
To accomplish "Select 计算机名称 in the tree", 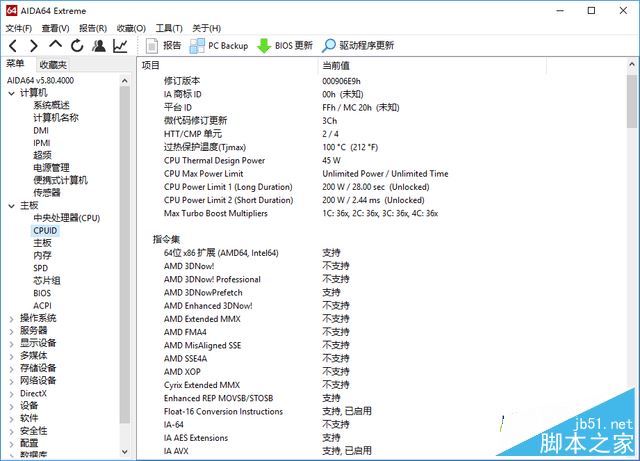I will (x=56, y=118).
